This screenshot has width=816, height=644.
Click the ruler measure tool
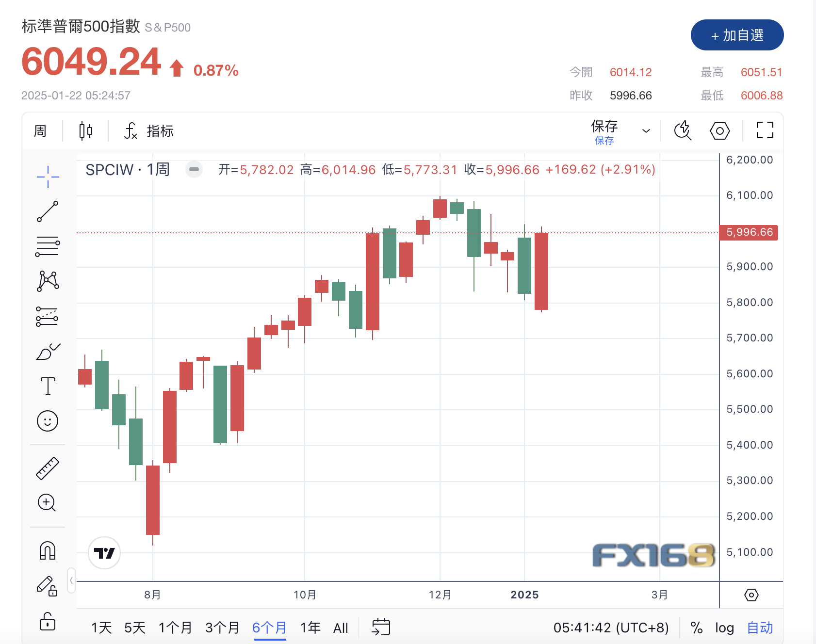48,468
